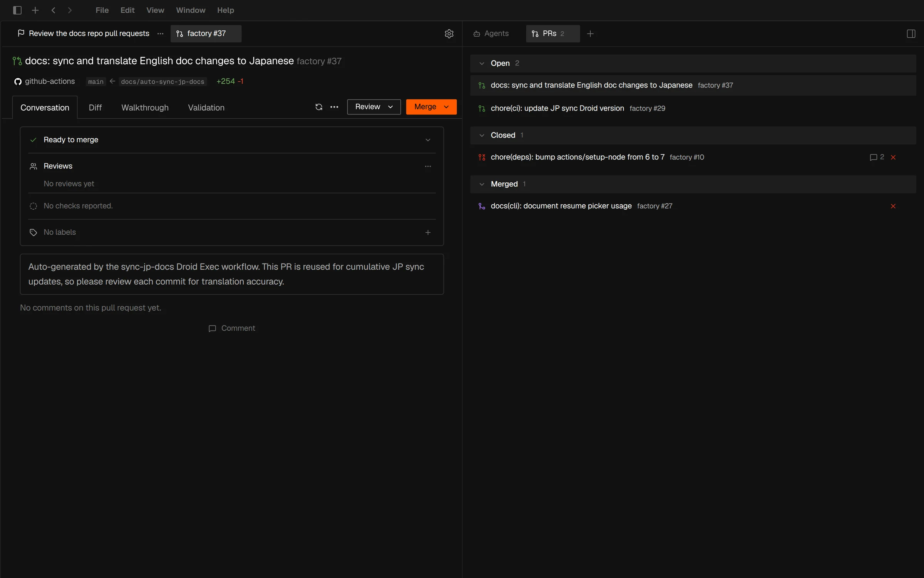Viewport: 924px width, 578px height.
Task: Add a new right panel tab with plus
Action: tap(590, 34)
